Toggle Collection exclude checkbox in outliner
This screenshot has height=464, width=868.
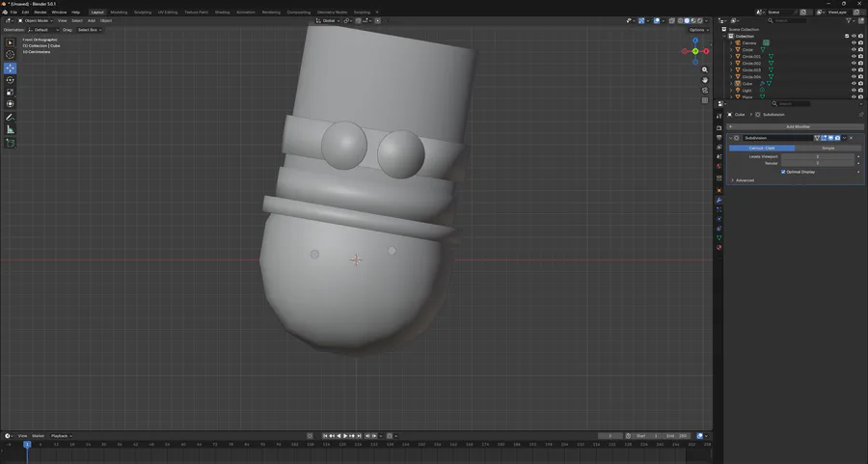pos(847,36)
